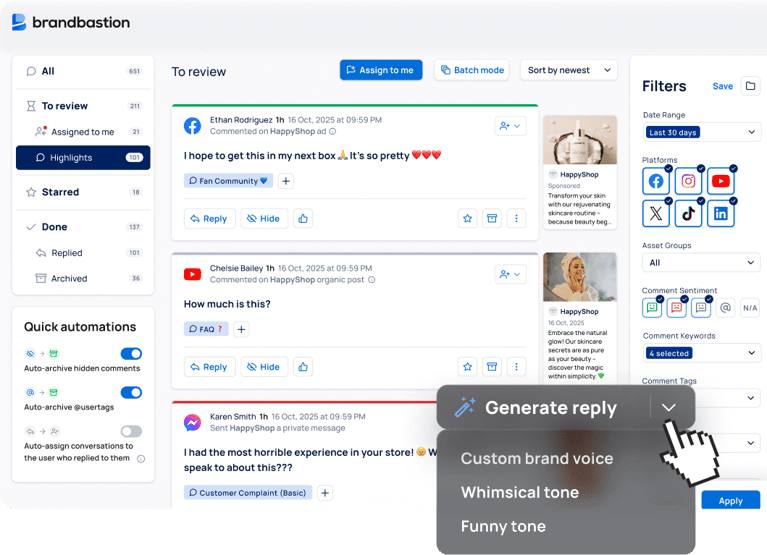767x555 pixels.
Task: Add a tag next to Fan Community
Action: coord(286,181)
